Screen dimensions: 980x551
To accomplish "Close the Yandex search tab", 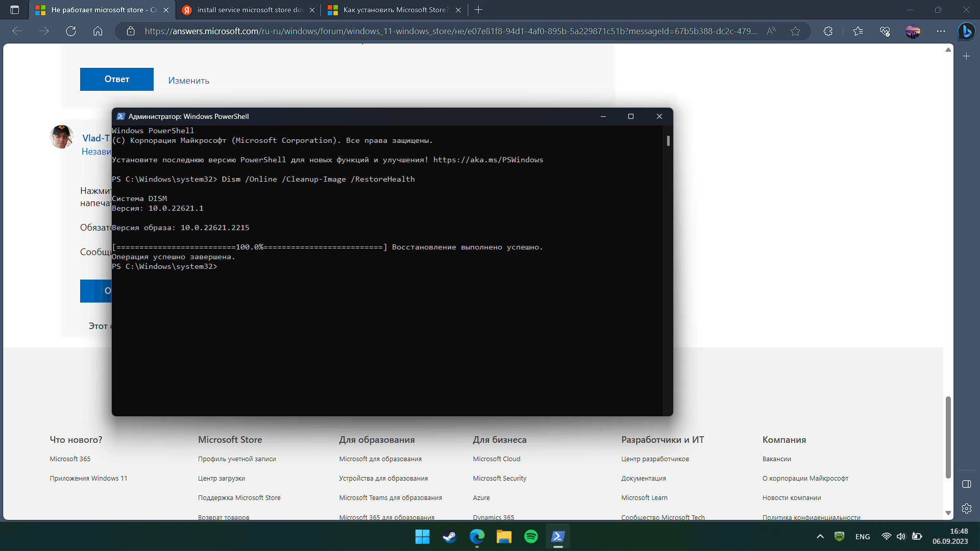I will click(312, 10).
